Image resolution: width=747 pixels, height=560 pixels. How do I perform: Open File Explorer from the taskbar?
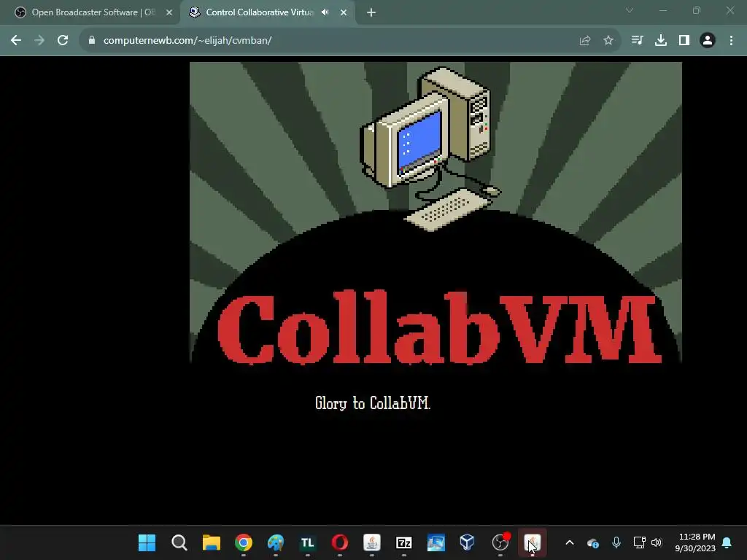(x=211, y=542)
